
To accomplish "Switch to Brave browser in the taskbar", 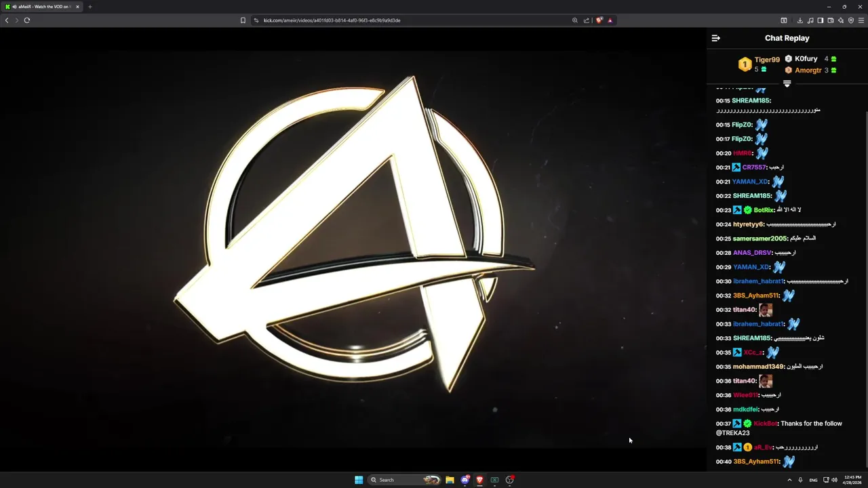I will [479, 480].
